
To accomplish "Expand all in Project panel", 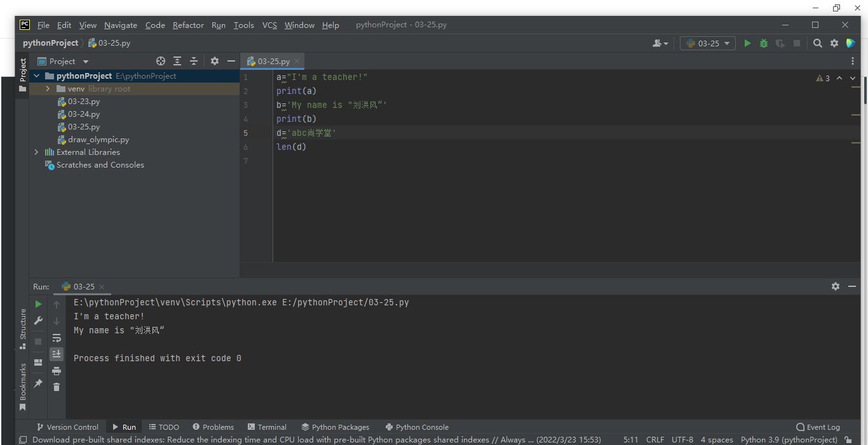I will pos(177,61).
